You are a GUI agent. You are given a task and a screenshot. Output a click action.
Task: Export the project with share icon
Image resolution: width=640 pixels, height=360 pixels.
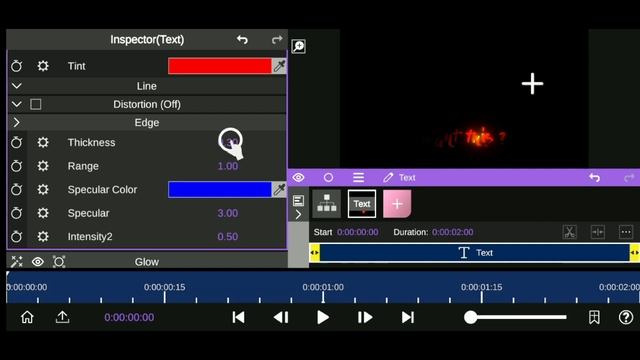pyautogui.click(x=62, y=317)
